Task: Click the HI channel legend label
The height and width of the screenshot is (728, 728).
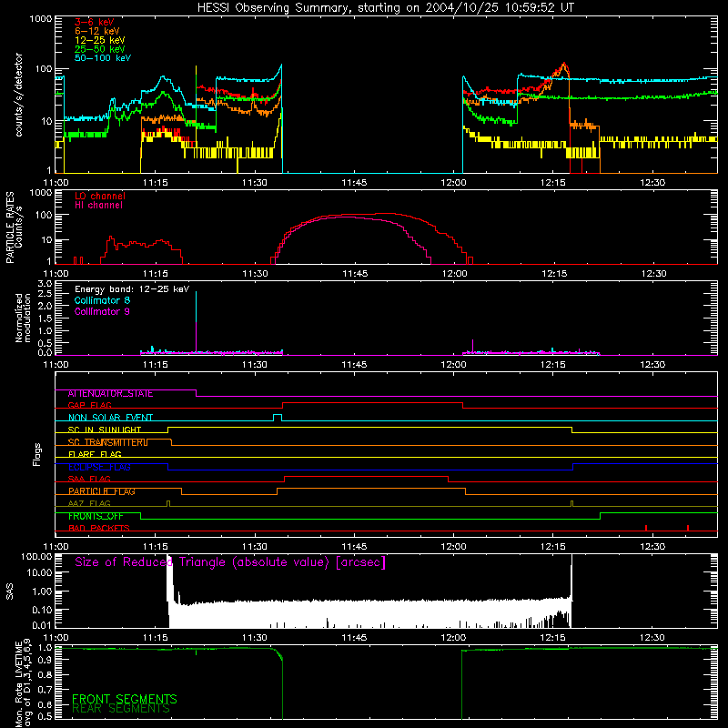Action: (x=98, y=205)
